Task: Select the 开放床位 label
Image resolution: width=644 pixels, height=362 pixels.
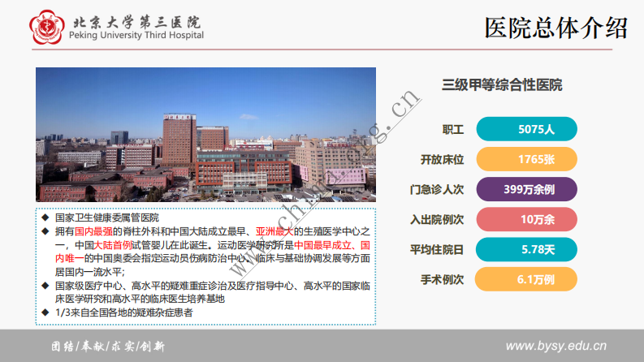Action: click(442, 159)
